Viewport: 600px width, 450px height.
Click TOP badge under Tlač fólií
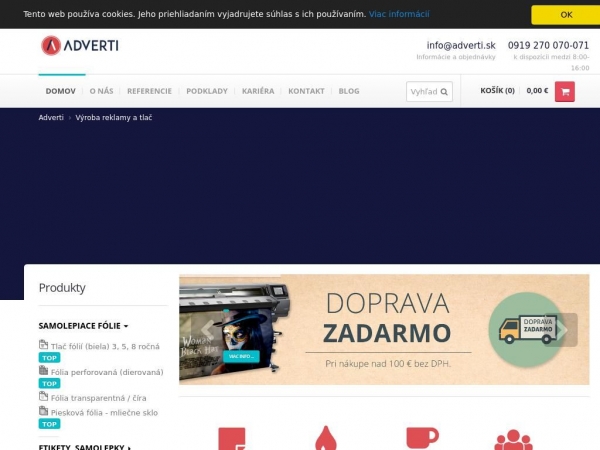[x=49, y=358]
